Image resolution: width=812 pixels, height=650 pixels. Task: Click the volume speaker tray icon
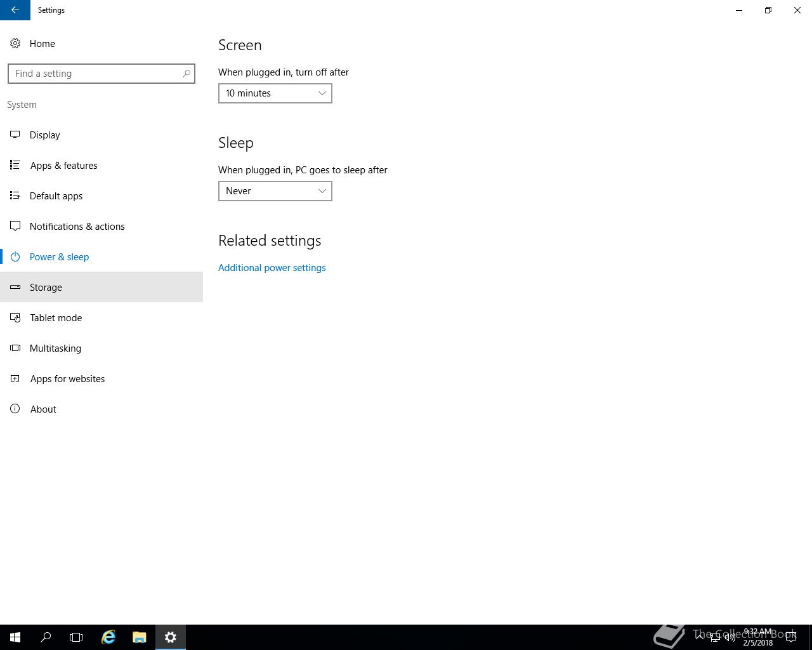pos(730,637)
